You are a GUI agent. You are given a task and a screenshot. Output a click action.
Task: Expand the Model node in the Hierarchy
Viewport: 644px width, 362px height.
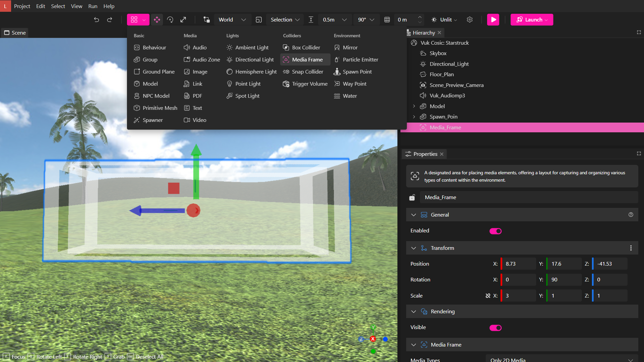point(414,106)
